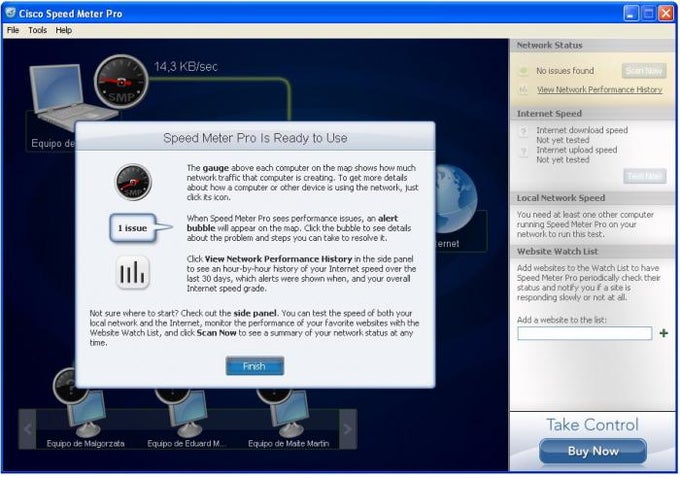Click the gauge above Equipo de Malgorzata

(69, 385)
